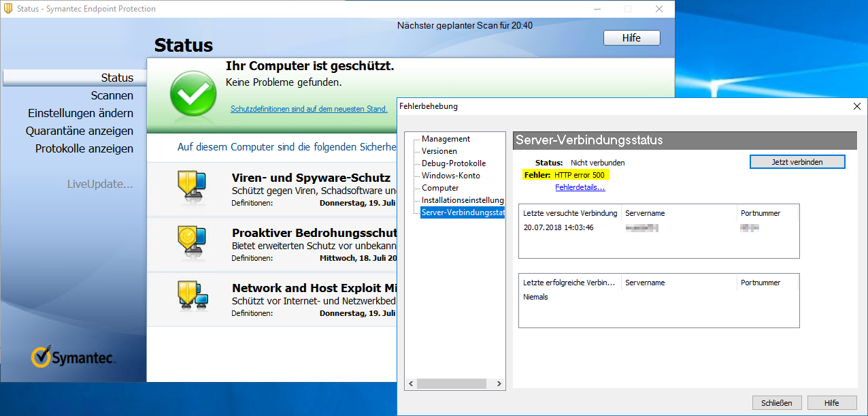Click the 20.07.2018 14:03:46 connection entry
The height and width of the screenshot is (416, 868).
click(558, 227)
